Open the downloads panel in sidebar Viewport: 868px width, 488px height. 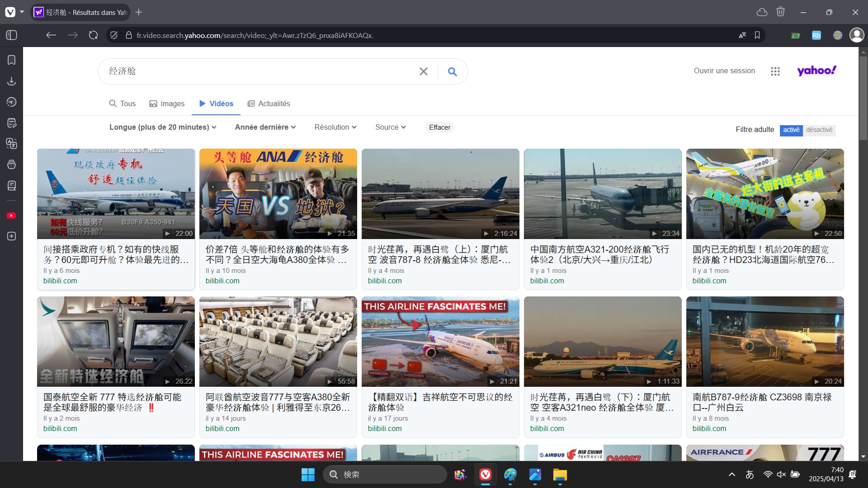(x=12, y=81)
